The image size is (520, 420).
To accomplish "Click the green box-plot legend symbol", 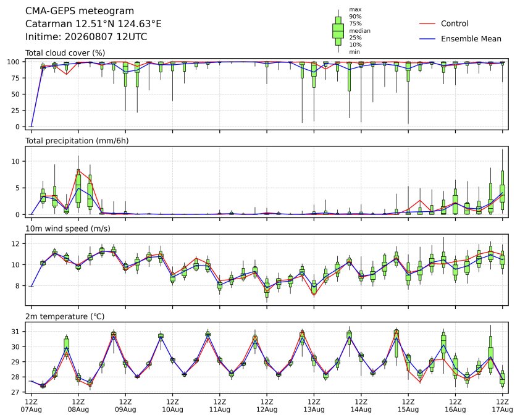I will pyautogui.click(x=338, y=31).
